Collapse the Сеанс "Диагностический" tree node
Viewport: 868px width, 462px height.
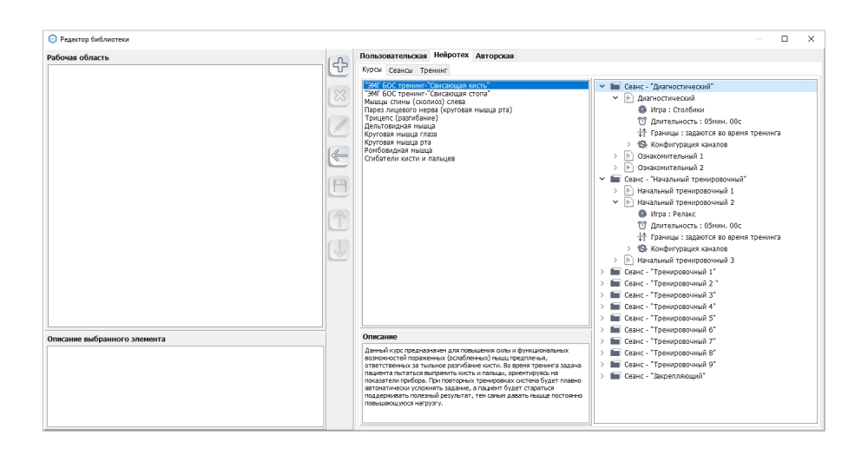[602, 87]
